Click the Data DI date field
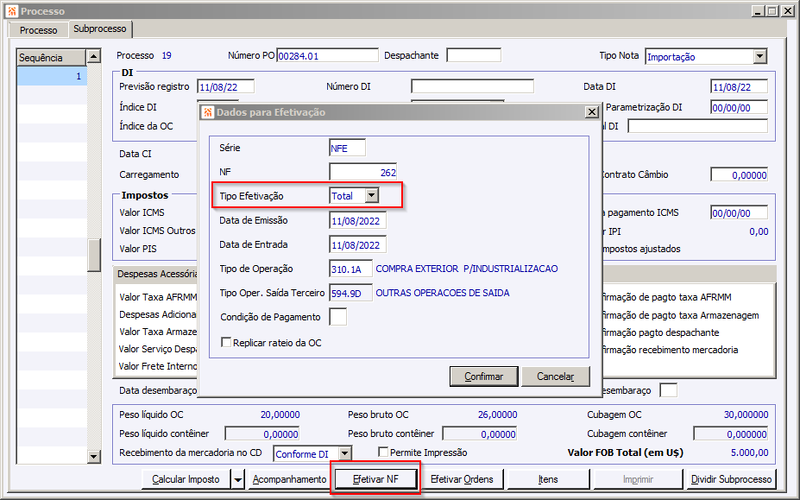This screenshot has height=500, width=800. [x=739, y=87]
